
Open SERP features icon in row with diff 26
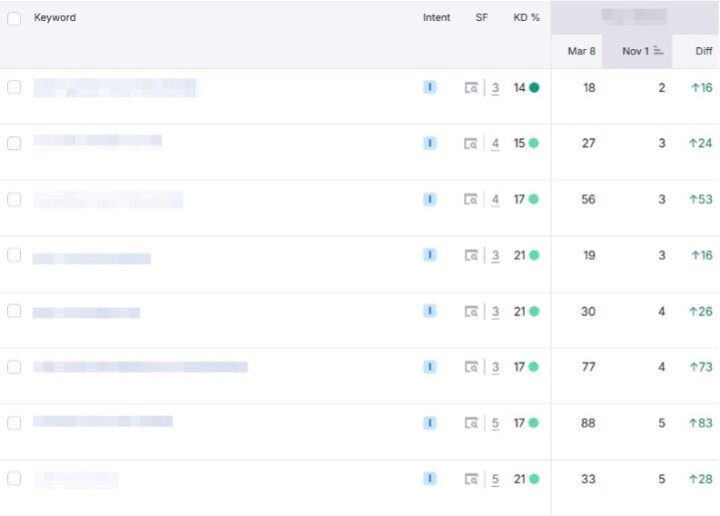(x=471, y=312)
